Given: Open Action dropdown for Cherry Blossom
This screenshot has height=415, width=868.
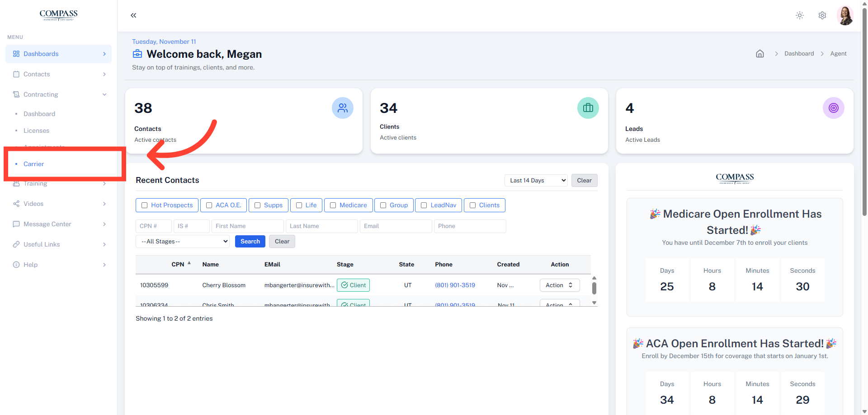Looking at the screenshot, I should tap(559, 285).
